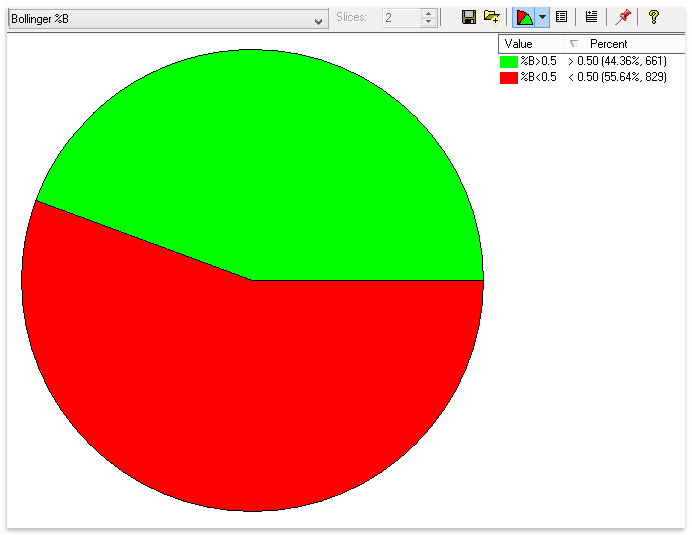Click the pushpin icon
Screen dimensions: 692x535
tap(623, 17)
